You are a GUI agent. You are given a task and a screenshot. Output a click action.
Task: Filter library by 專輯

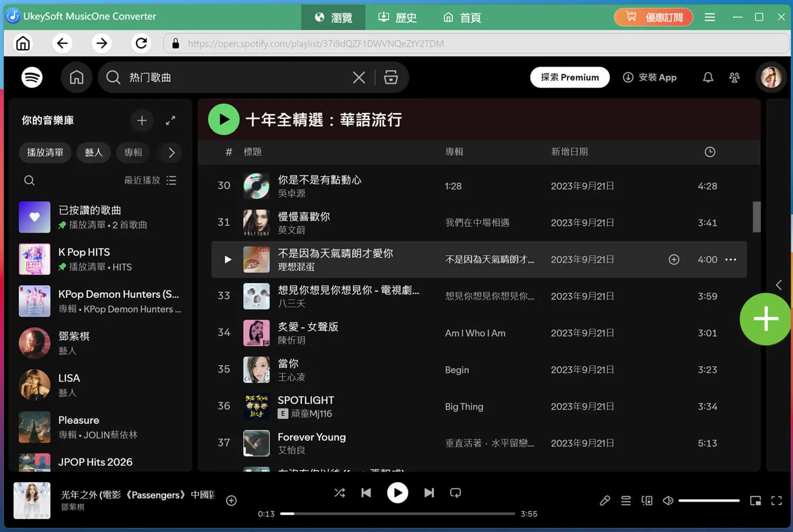[133, 153]
